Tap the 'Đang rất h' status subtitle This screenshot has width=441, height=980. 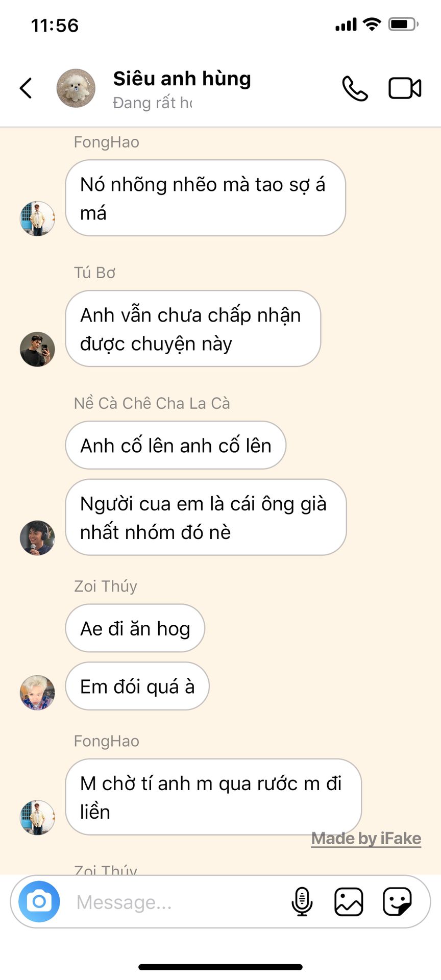tap(153, 103)
